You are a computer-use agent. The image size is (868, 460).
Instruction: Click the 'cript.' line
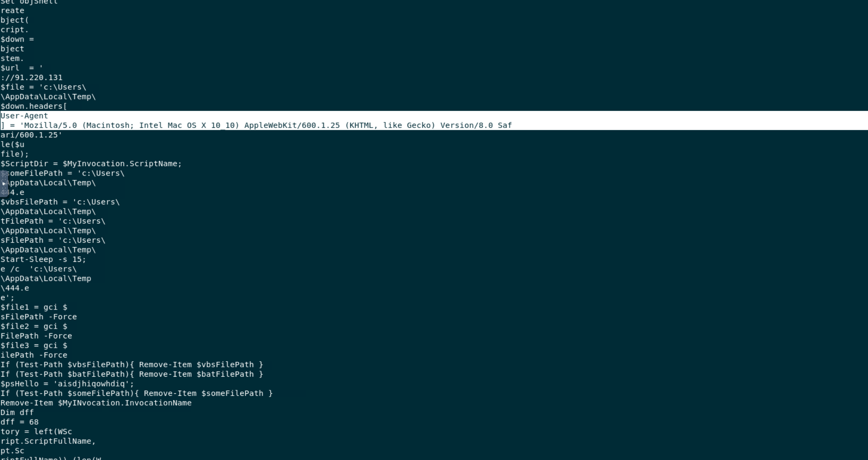[14, 30]
